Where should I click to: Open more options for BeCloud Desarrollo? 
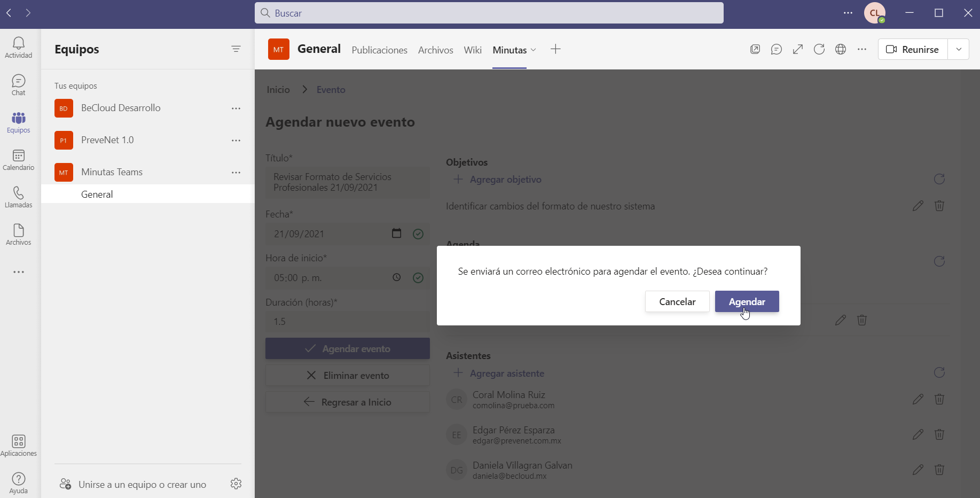236,108
